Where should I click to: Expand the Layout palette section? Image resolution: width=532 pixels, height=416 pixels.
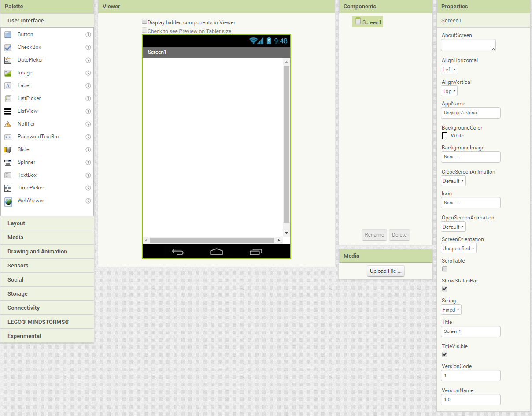point(47,223)
